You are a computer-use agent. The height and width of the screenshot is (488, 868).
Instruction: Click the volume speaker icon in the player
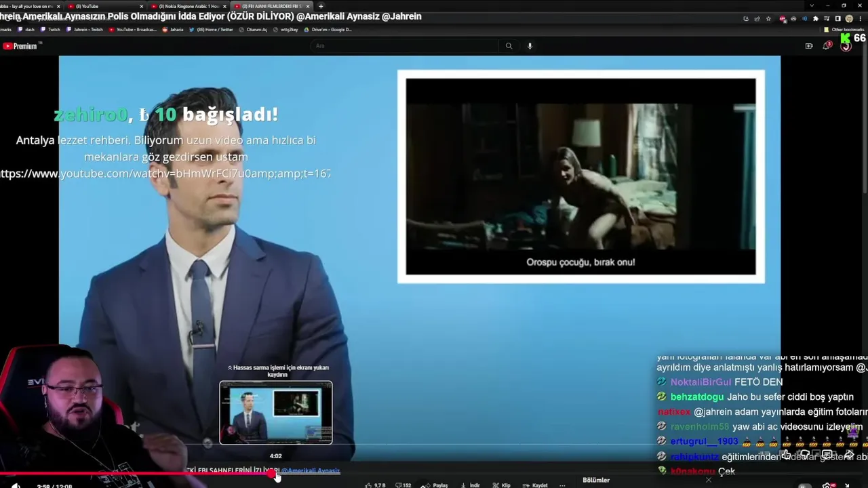(x=15, y=485)
